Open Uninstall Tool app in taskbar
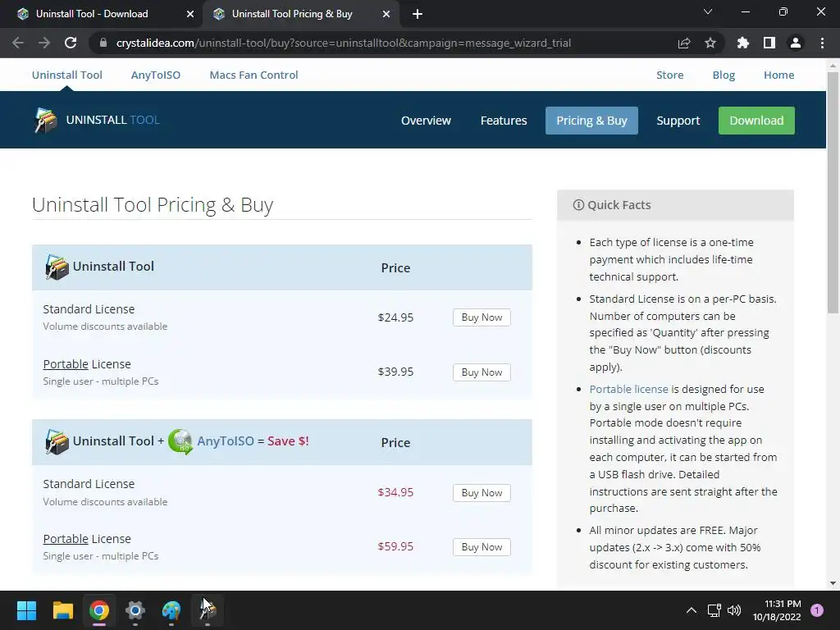The height and width of the screenshot is (630, 840). (x=208, y=610)
